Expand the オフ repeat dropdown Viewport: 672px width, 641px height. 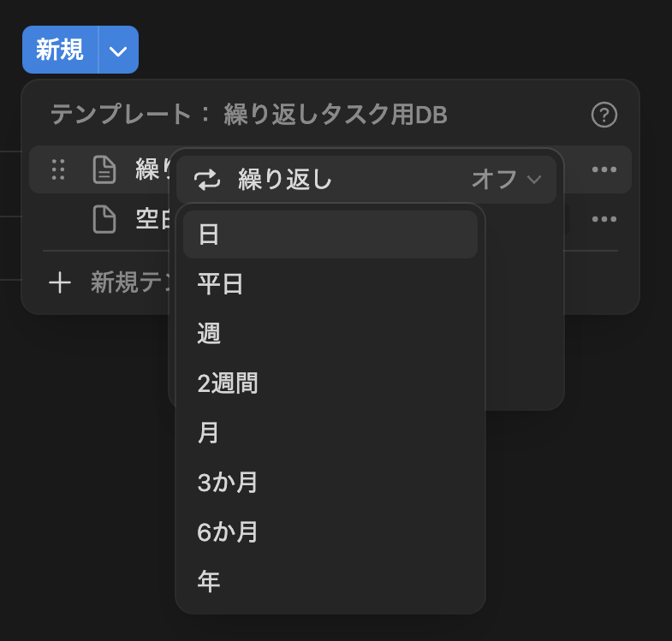(x=507, y=179)
